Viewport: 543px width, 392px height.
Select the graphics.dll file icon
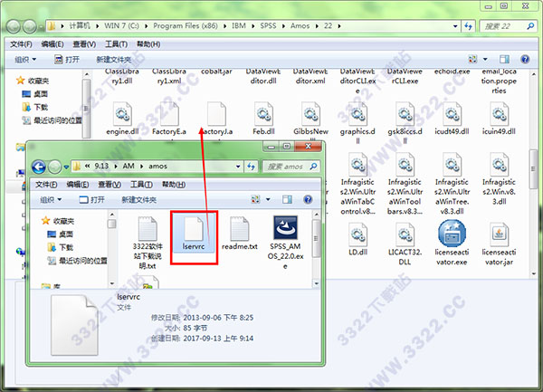(x=357, y=114)
